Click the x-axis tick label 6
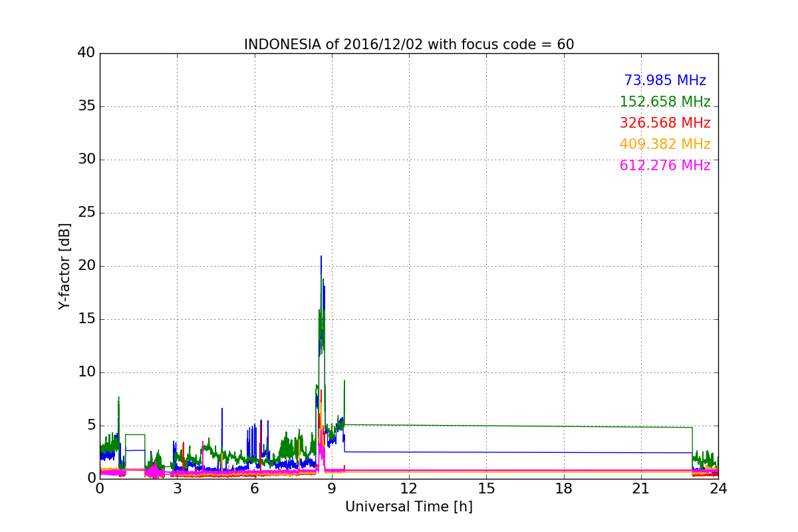Image resolution: width=798 pixels, height=532 pixels. [x=254, y=489]
